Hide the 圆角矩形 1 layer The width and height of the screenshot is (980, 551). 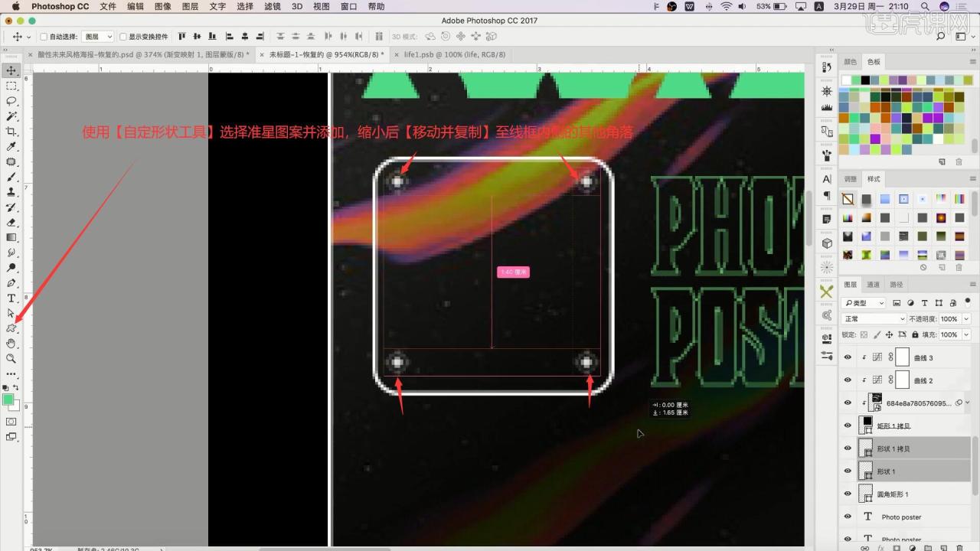[x=848, y=494]
